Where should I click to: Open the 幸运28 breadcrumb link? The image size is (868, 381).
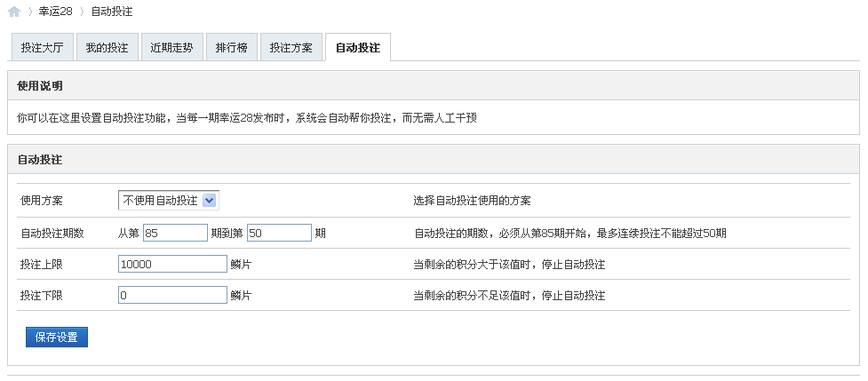pyautogui.click(x=56, y=12)
